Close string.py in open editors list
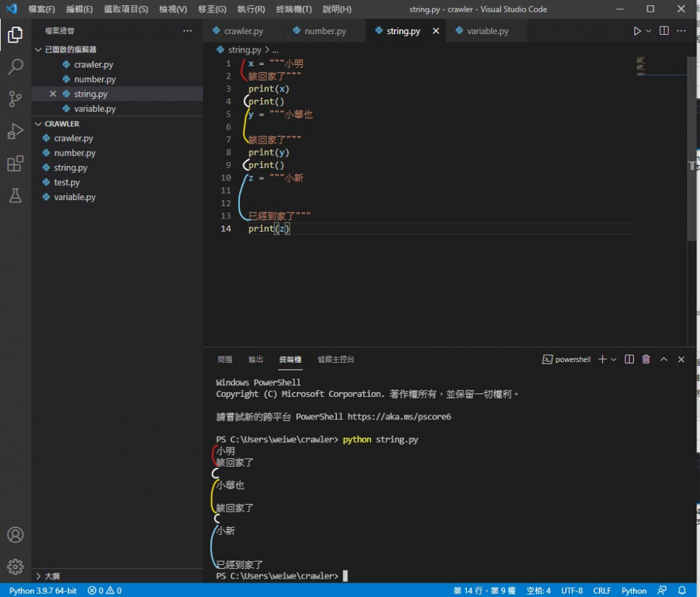The height and width of the screenshot is (597, 700). coord(53,94)
